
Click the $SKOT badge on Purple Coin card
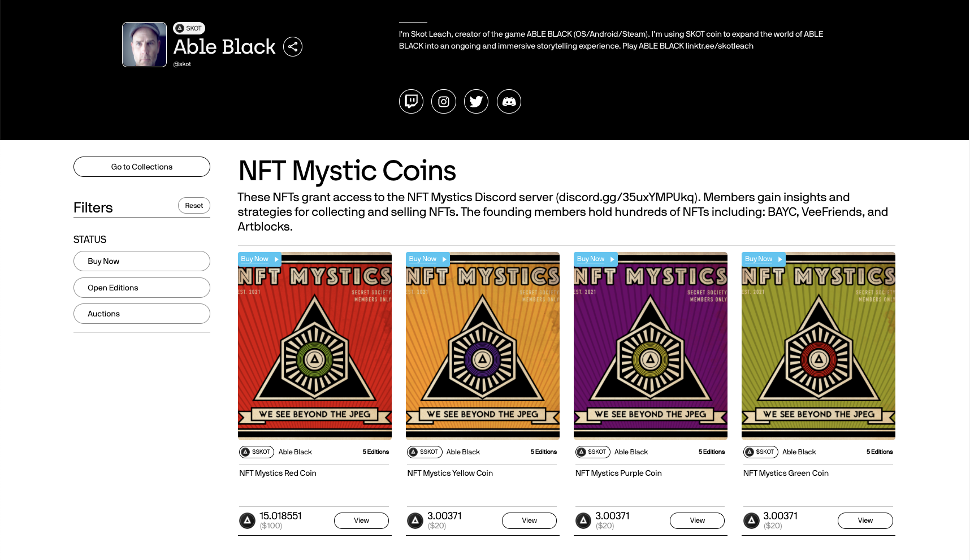pos(592,452)
